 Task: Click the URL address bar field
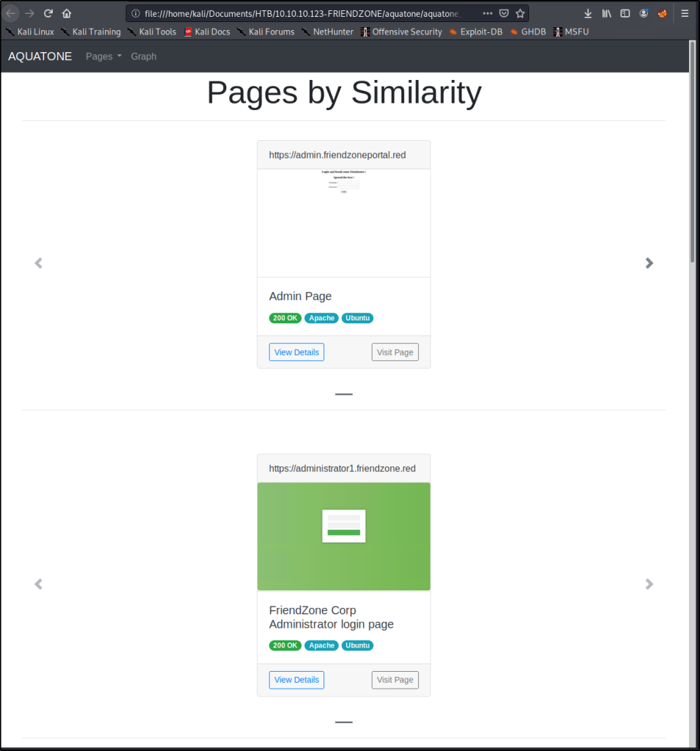tap(301, 13)
